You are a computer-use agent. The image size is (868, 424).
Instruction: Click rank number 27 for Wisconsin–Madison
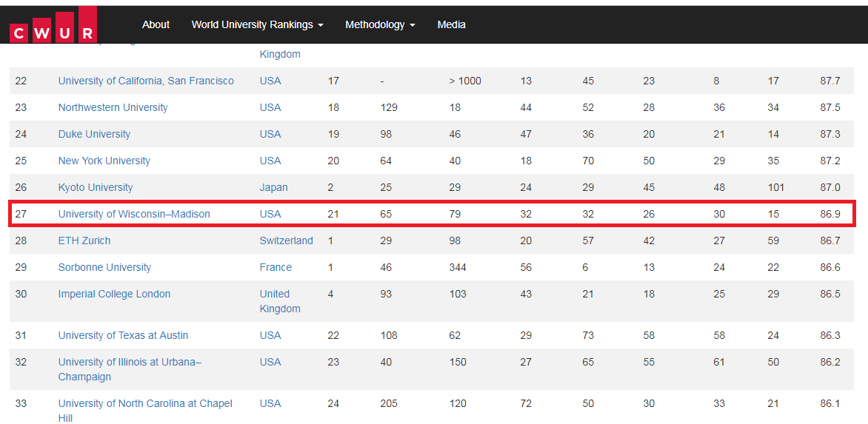(21, 213)
